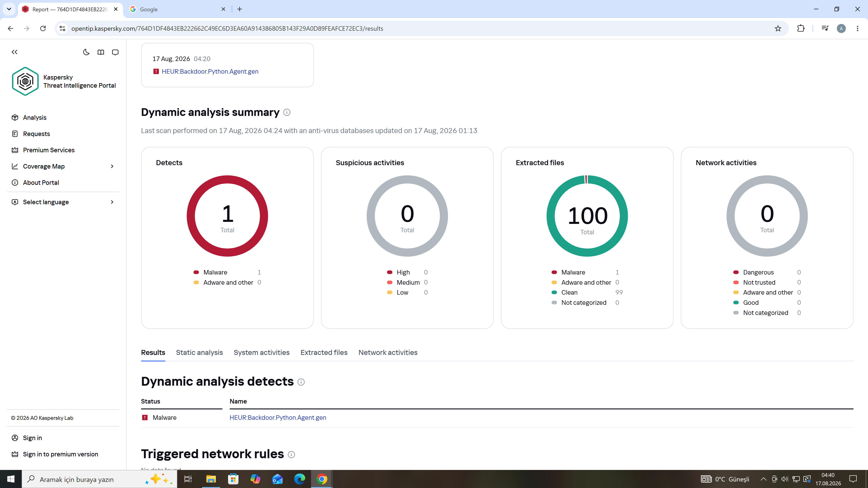Click the Windows taskbar search box
The image size is (868, 488).
[x=99, y=479]
